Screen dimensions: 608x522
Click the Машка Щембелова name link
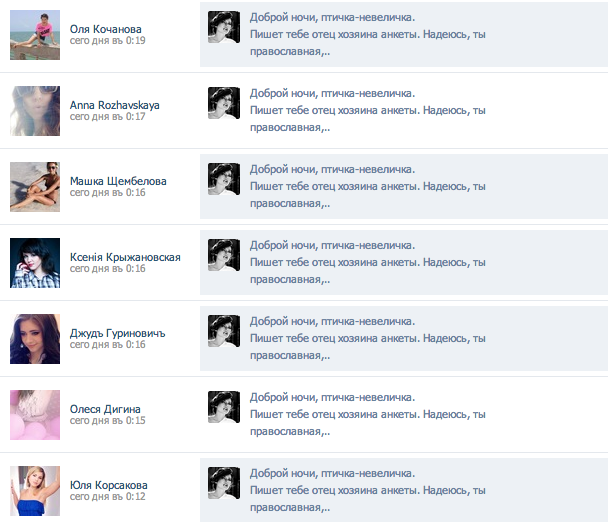[118, 181]
